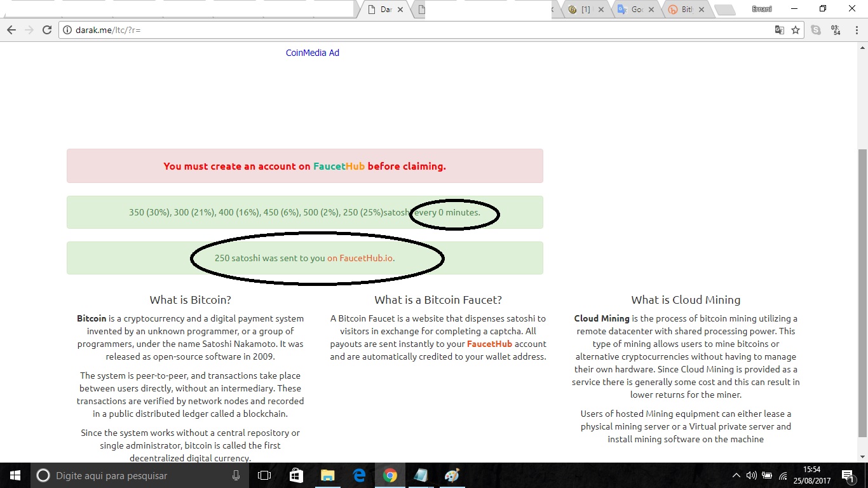The height and width of the screenshot is (488, 868).
Task: Open the CoinMedia Ad link
Action: pos(313,53)
